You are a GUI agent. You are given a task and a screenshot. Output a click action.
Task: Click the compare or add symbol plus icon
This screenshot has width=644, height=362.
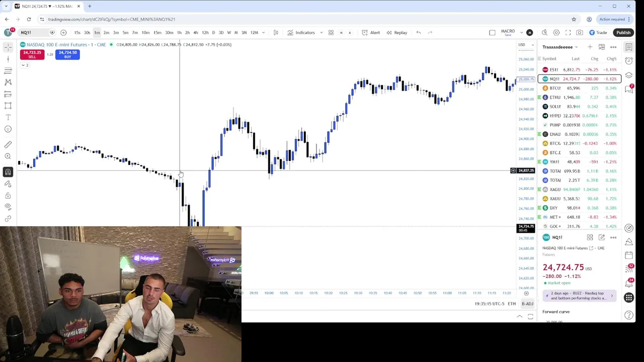pos(63,33)
